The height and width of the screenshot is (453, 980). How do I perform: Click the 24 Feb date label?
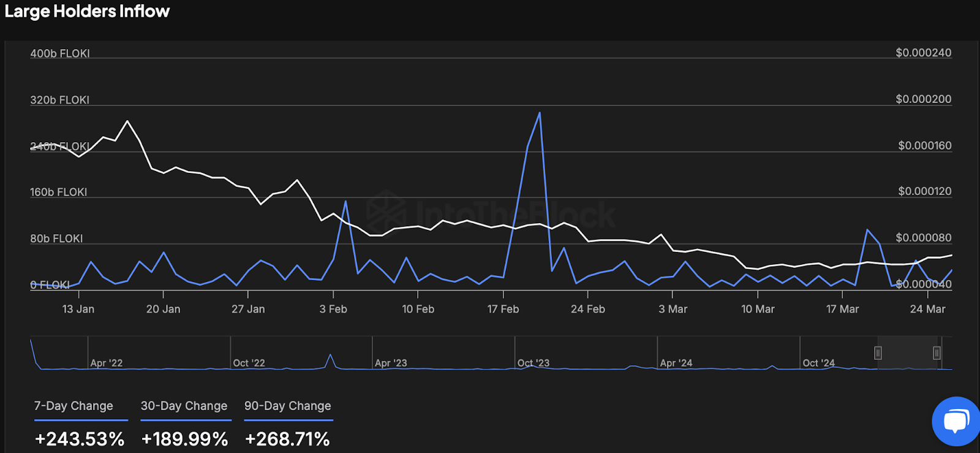[x=588, y=309]
